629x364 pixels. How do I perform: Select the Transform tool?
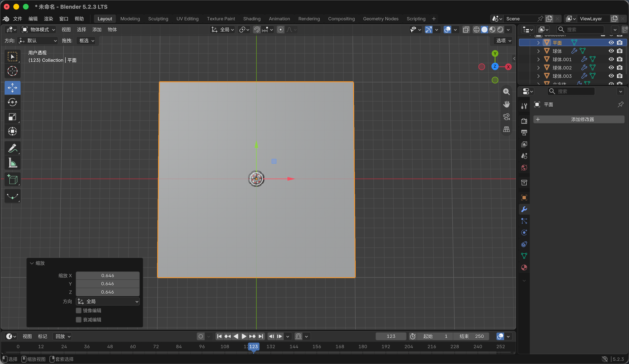pyautogui.click(x=12, y=131)
